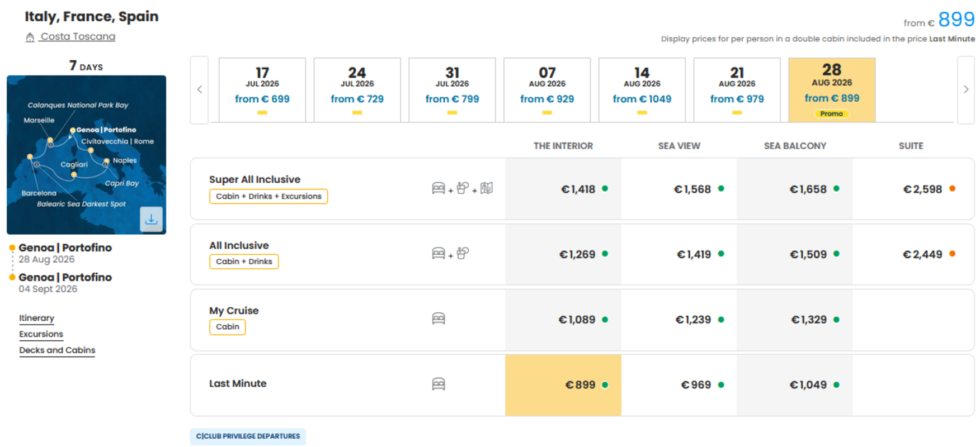Show later departure dates with right arrow
Viewport: 980px width, 447px height.
(x=966, y=89)
